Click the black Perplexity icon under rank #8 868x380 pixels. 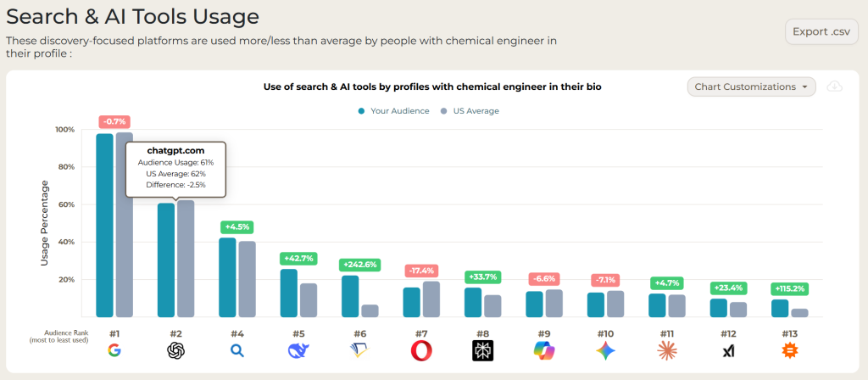482,350
